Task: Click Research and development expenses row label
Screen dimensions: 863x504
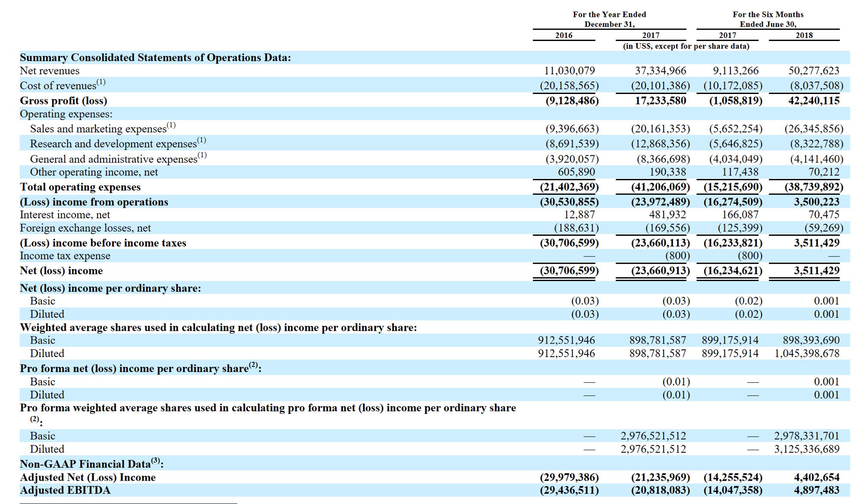Action: pos(113,144)
